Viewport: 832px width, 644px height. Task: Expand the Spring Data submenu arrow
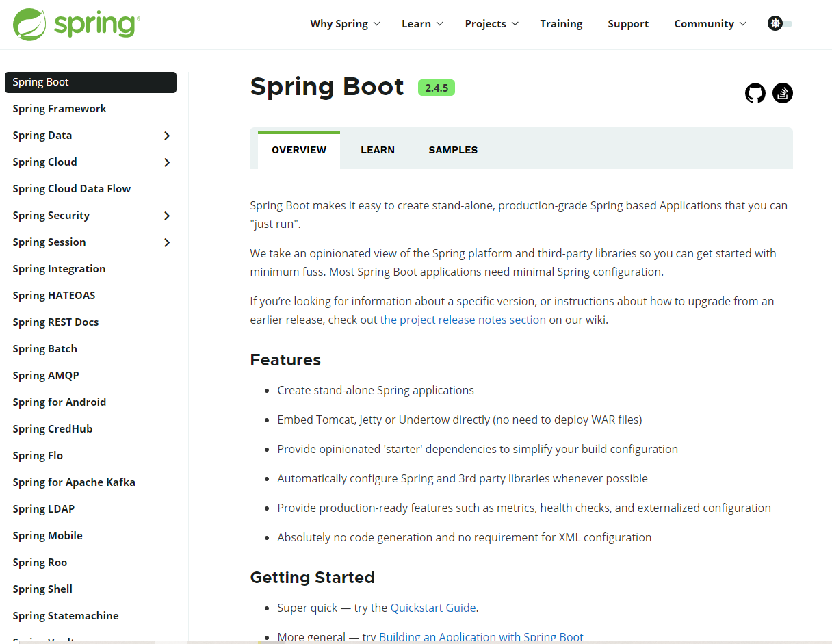[167, 136]
